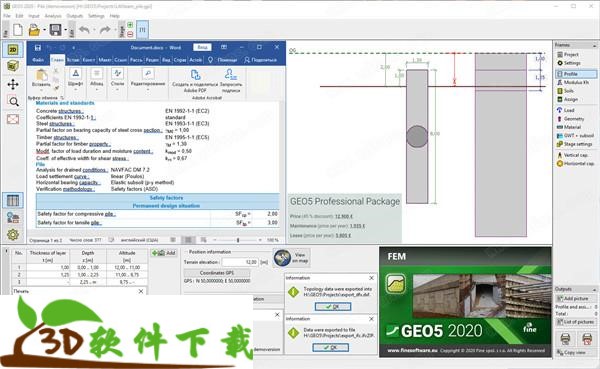Undo the last action in GEO5 toolbar

[x=85, y=30]
